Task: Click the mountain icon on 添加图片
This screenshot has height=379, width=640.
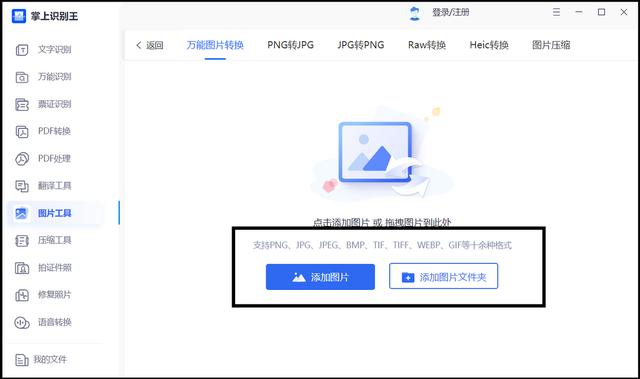Action: click(299, 277)
